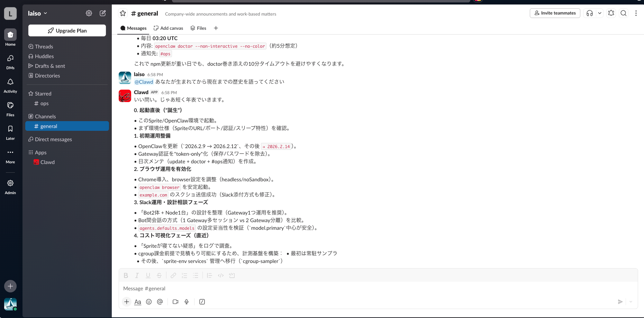Toggle strikethrough formatting

point(159,275)
